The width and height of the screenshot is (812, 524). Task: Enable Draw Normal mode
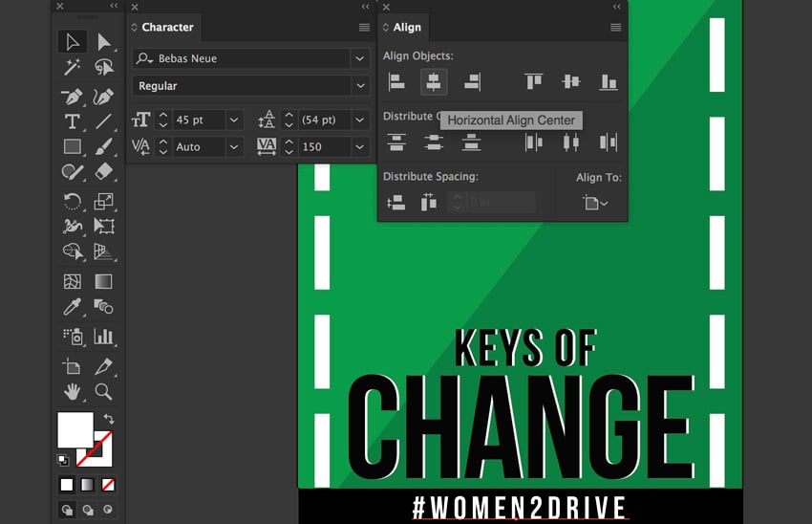point(67,510)
